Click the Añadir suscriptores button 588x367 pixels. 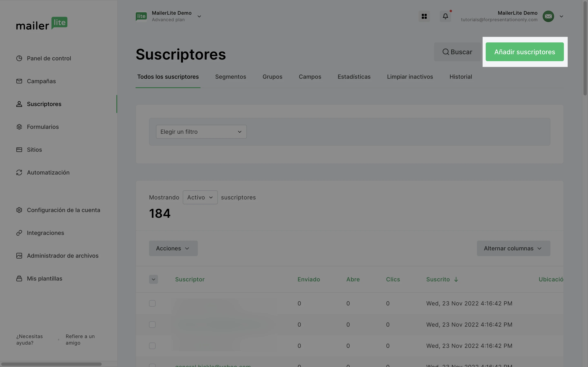pos(524,52)
